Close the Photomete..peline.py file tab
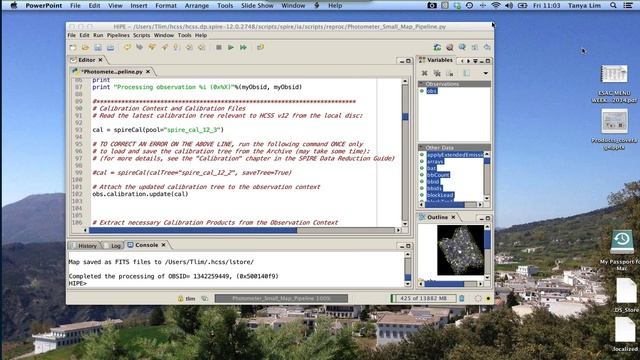This screenshot has width=640, height=360. (x=148, y=71)
